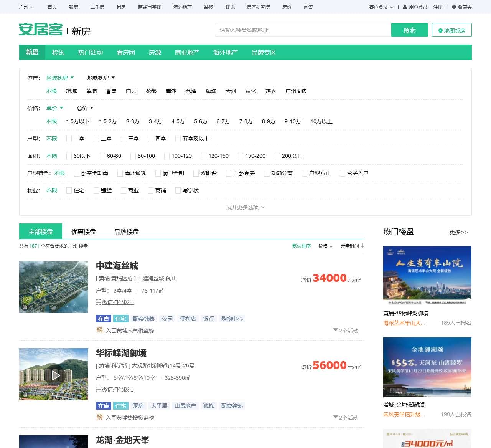The image size is (491, 448).
Task: Click 在售 tag on 中建海丝城
Action: 104,319
